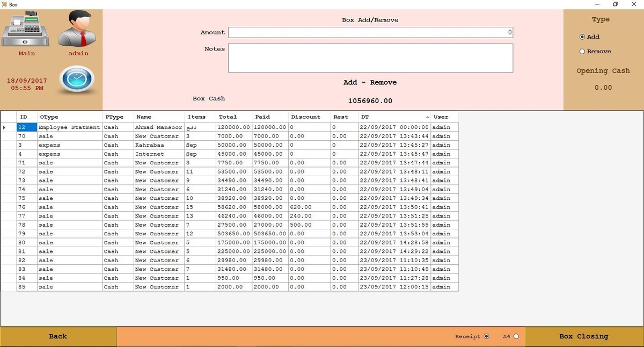This screenshot has width=644, height=347.
Task: Click the Add - Remove button
Action: (370, 83)
